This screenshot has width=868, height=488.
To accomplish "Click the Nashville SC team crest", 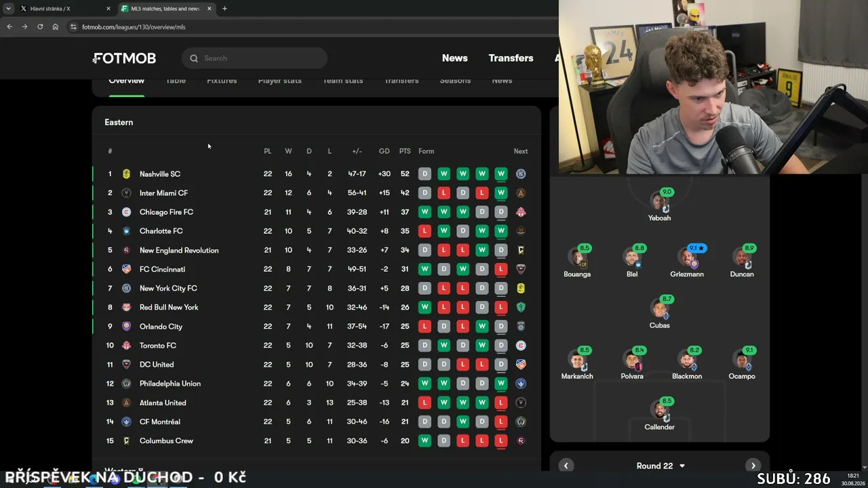I will pos(126,174).
